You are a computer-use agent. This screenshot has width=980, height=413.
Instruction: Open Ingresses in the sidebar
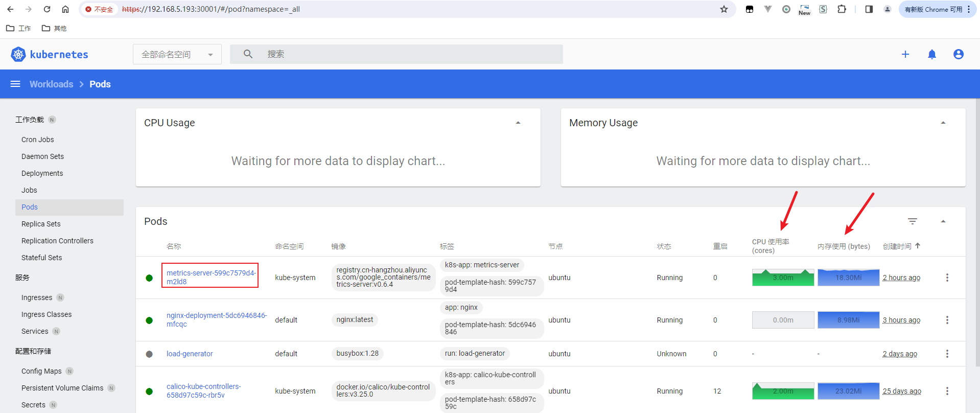tap(37, 297)
